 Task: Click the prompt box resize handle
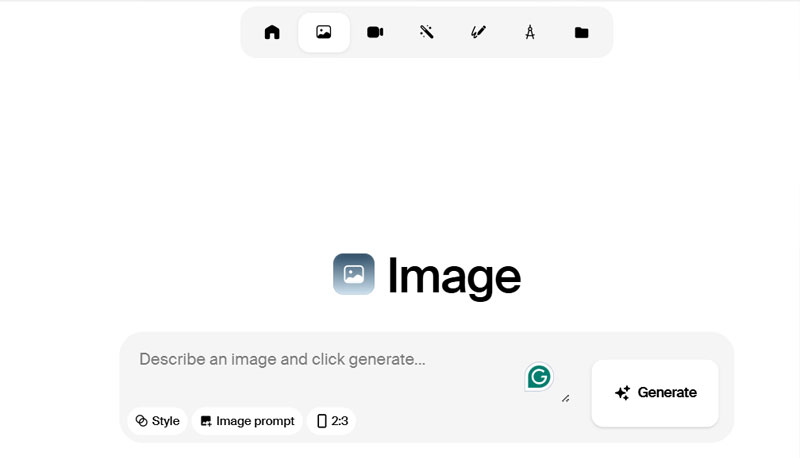tap(565, 398)
